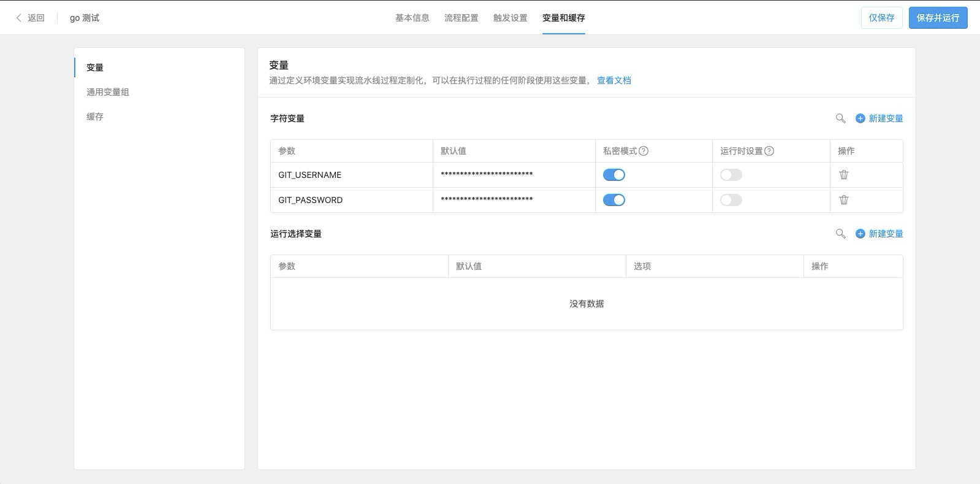Open search icon in 运行选择变量 section
This screenshot has height=484, width=980.
coord(841,234)
